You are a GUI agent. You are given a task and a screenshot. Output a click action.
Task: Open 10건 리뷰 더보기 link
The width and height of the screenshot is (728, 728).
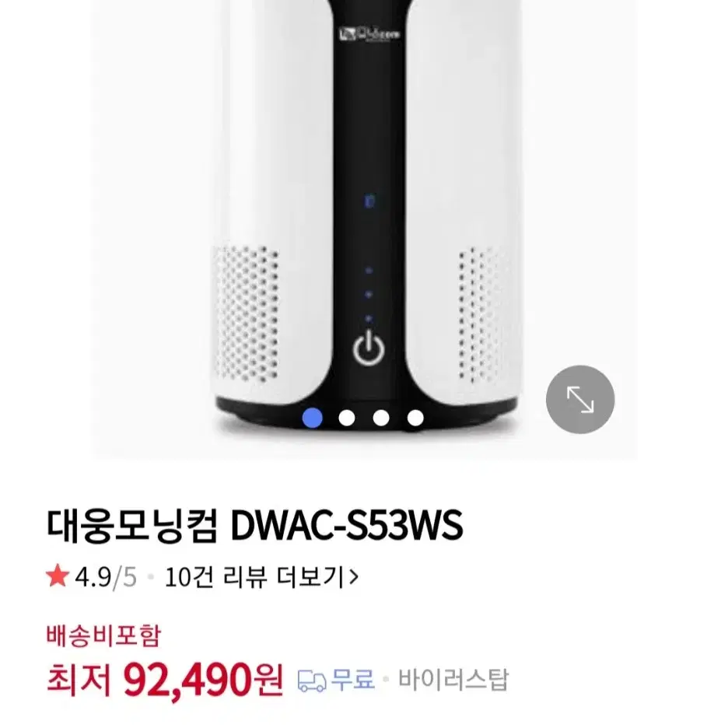click(261, 577)
